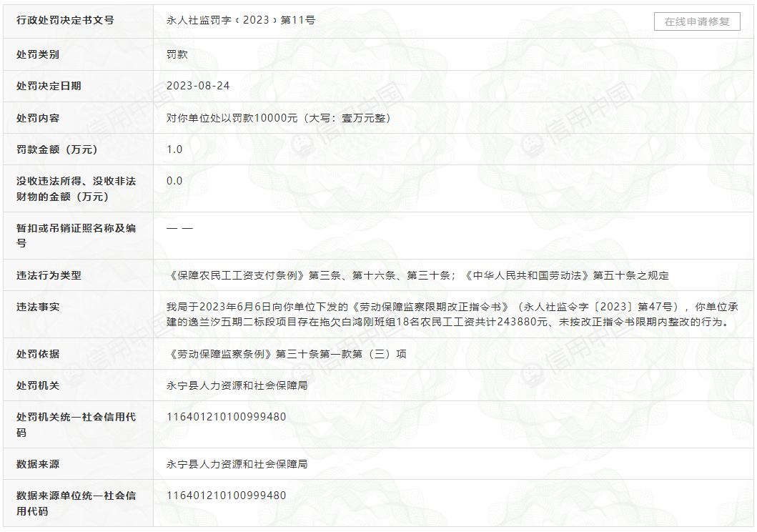Click the penalty basis text 劳动保障监察条例
This screenshot has height=532, width=757.
286,354
